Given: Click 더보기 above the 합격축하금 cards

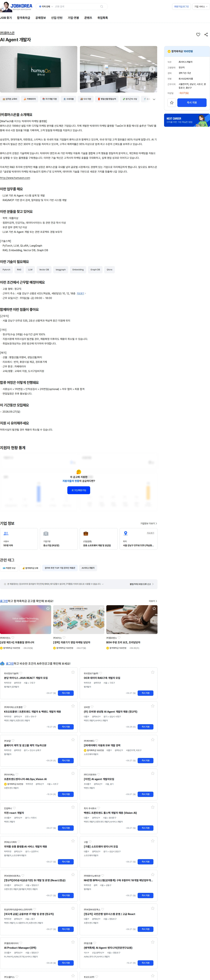Looking at the screenshot, I should (153, 601).
